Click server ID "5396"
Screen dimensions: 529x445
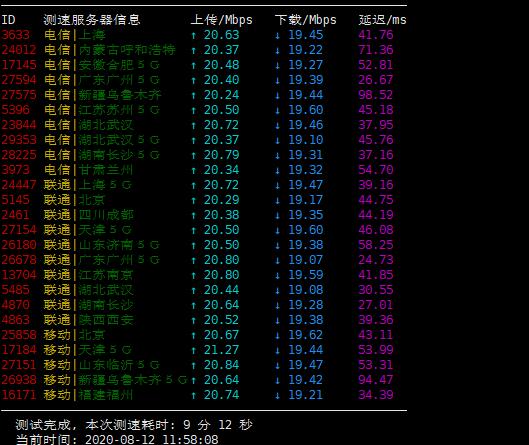[16, 110]
